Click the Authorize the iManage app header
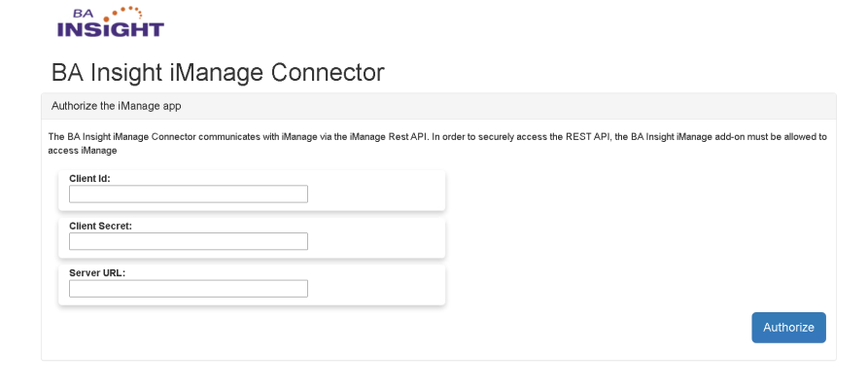The width and height of the screenshot is (868, 389). point(117,105)
